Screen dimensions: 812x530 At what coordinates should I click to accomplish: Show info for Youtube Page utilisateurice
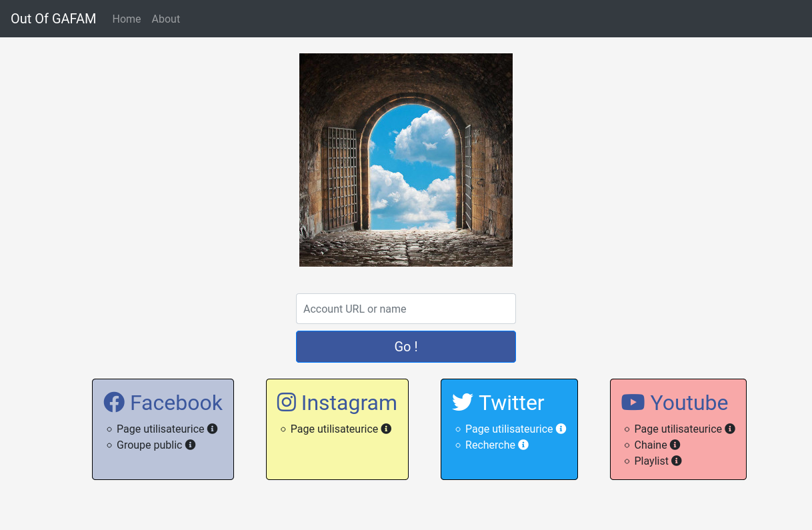point(730,429)
